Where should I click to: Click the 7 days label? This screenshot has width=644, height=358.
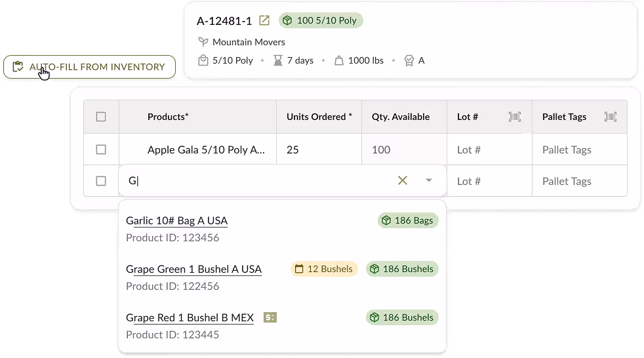(x=300, y=60)
